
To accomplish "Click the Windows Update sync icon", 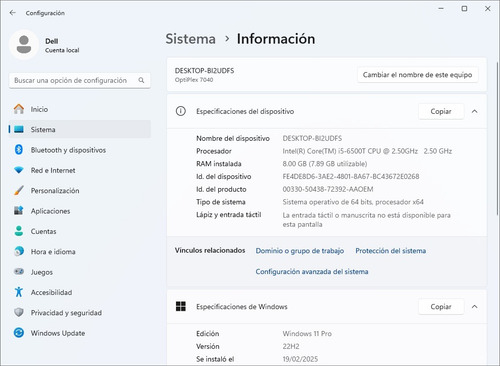I will pos(19,333).
